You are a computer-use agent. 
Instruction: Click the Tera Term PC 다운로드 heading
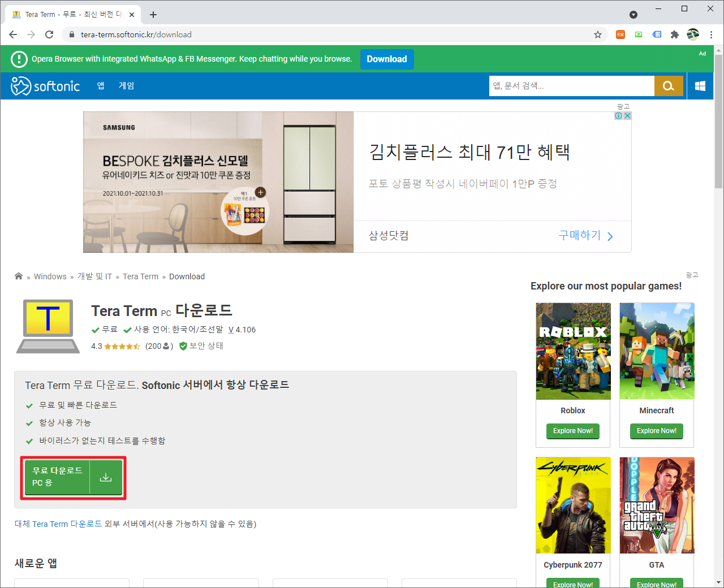coord(162,310)
